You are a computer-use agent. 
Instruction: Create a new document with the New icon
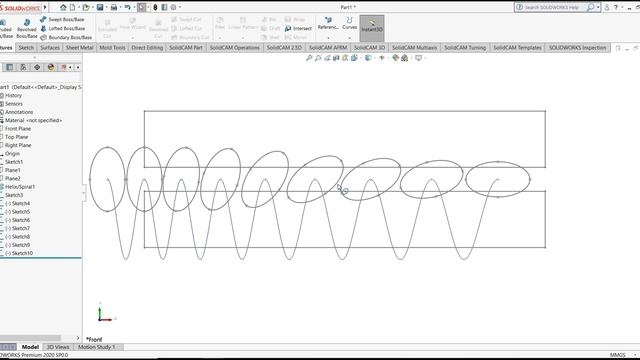(x=72, y=7)
